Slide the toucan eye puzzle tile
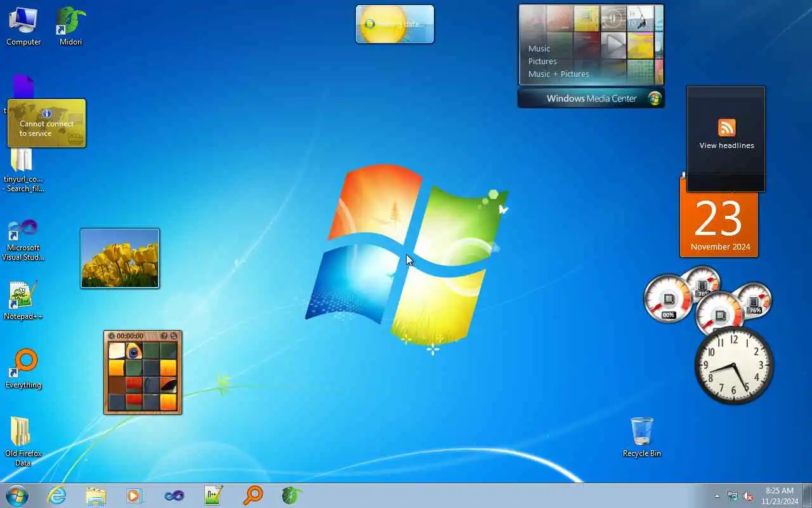Image resolution: width=812 pixels, height=508 pixels. tap(134, 351)
